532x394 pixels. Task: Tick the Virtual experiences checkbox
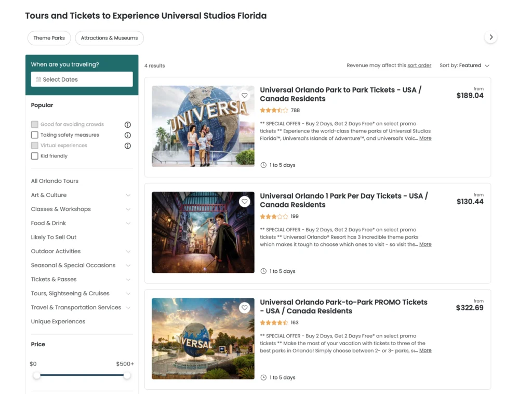click(x=35, y=145)
